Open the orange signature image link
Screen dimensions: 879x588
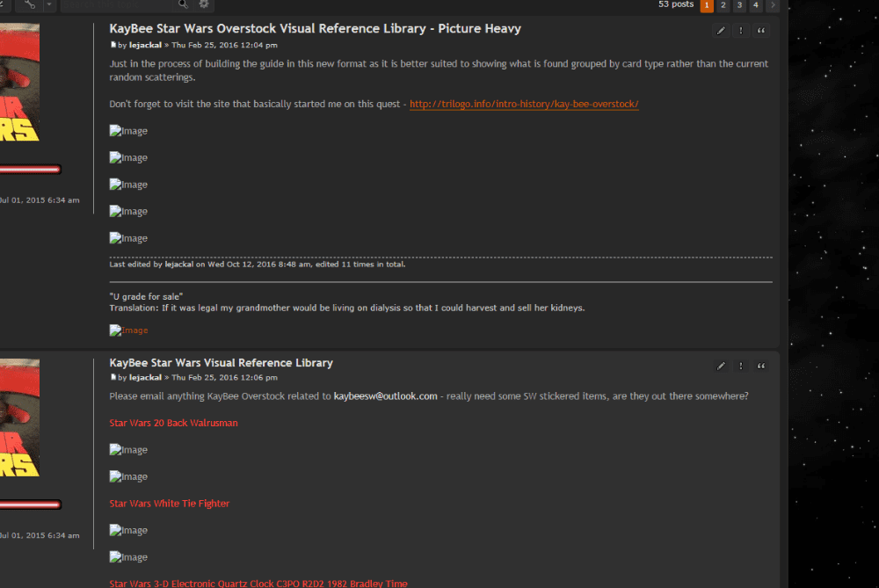(128, 330)
